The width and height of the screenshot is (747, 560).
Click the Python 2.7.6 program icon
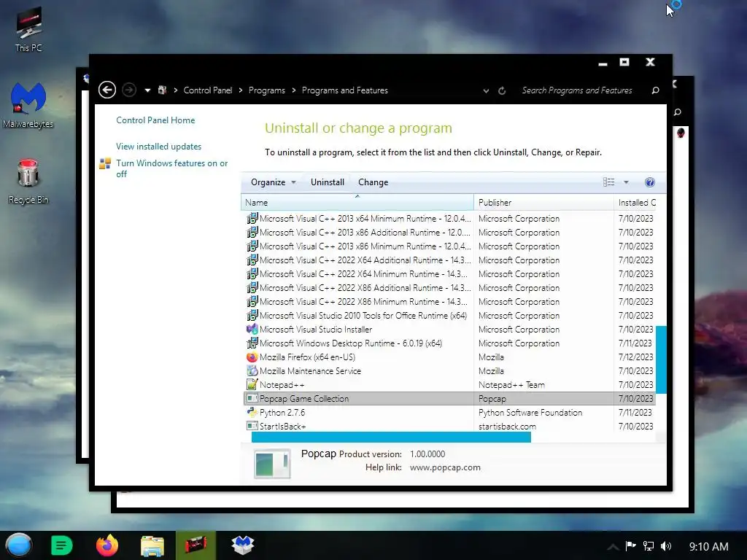[x=252, y=413]
